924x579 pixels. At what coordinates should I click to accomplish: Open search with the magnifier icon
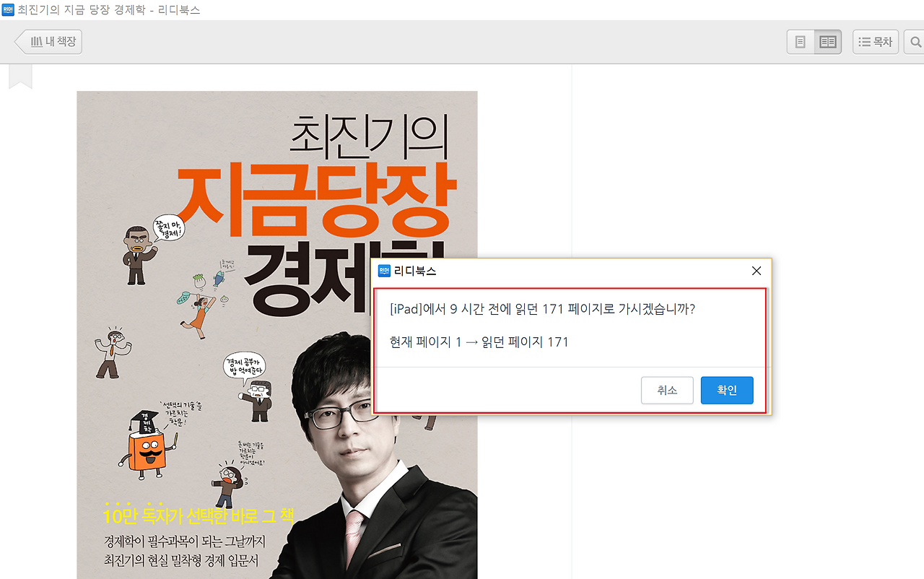915,41
